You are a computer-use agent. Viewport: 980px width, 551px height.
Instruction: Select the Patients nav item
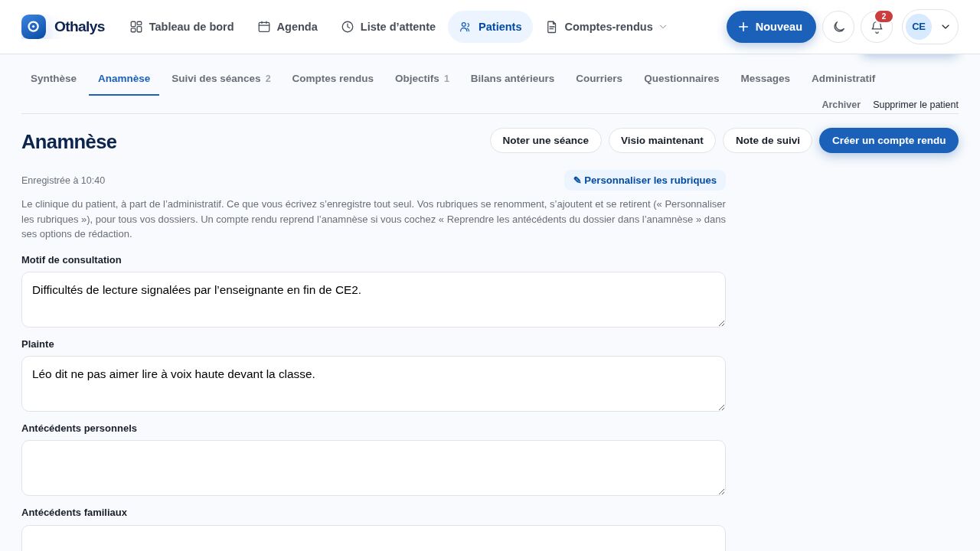coord(490,27)
